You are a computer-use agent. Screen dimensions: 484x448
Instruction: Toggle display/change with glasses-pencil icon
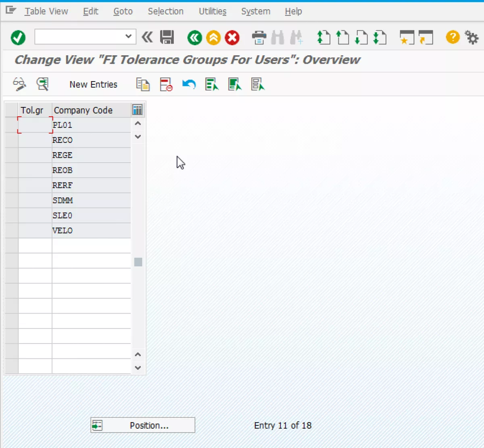click(19, 84)
